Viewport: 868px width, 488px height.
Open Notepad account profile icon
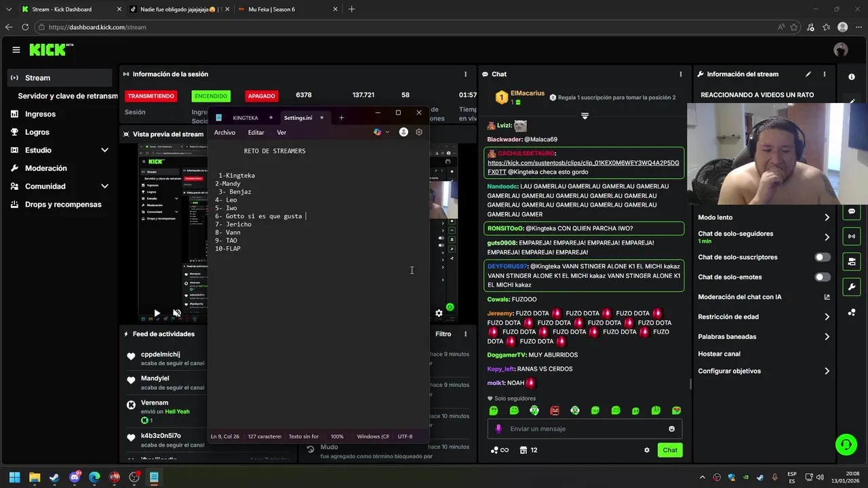[403, 132]
